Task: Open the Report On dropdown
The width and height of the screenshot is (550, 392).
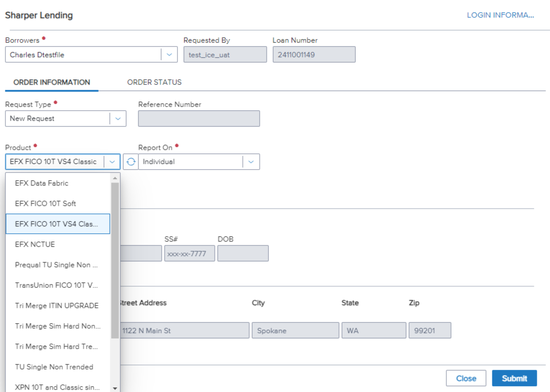Action: pos(251,162)
